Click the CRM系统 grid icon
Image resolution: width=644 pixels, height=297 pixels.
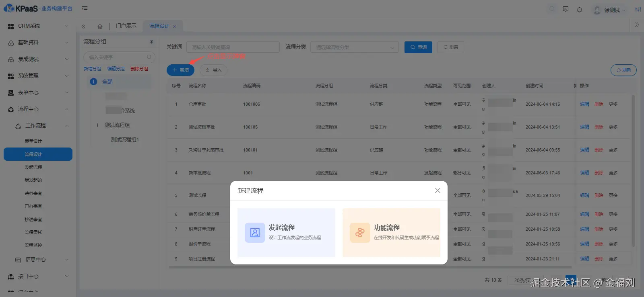[11, 26]
